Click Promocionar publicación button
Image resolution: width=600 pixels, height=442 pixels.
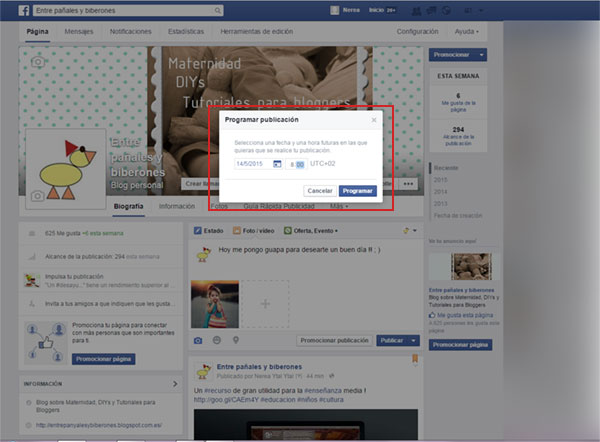334,340
